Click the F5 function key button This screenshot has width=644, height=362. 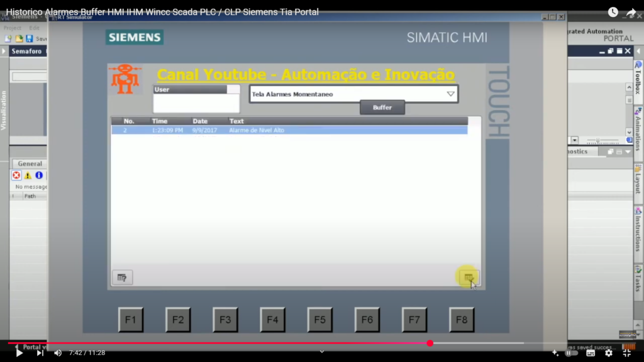(320, 320)
